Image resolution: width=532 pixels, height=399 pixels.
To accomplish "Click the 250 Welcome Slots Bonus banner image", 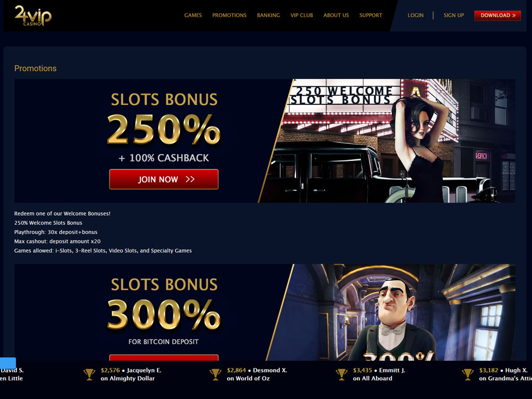I will click(x=387, y=141).
